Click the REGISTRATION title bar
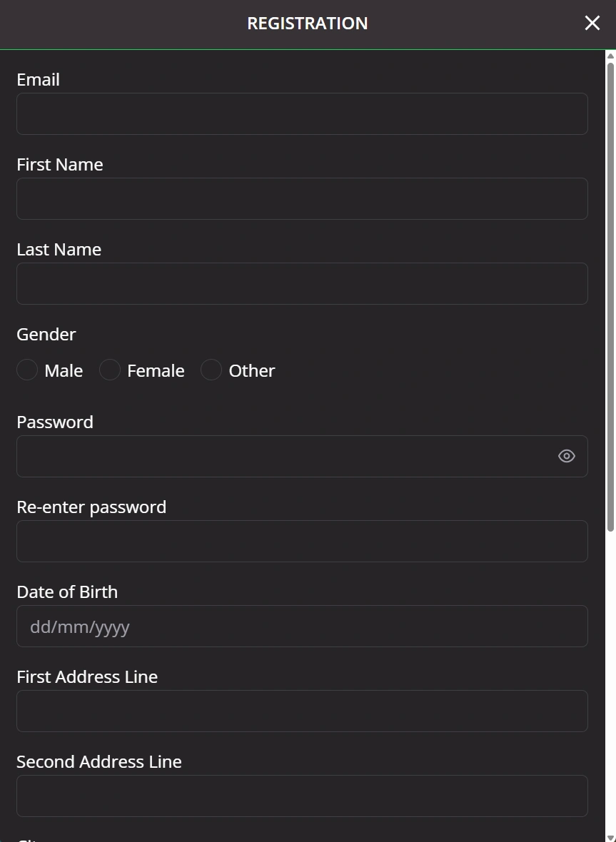This screenshot has height=842, width=616. 307,23
